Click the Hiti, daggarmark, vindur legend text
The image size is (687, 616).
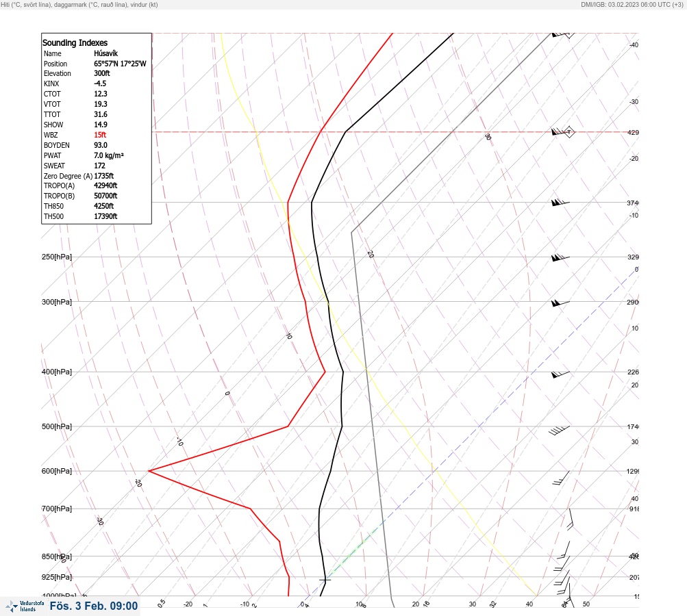click(79, 4)
